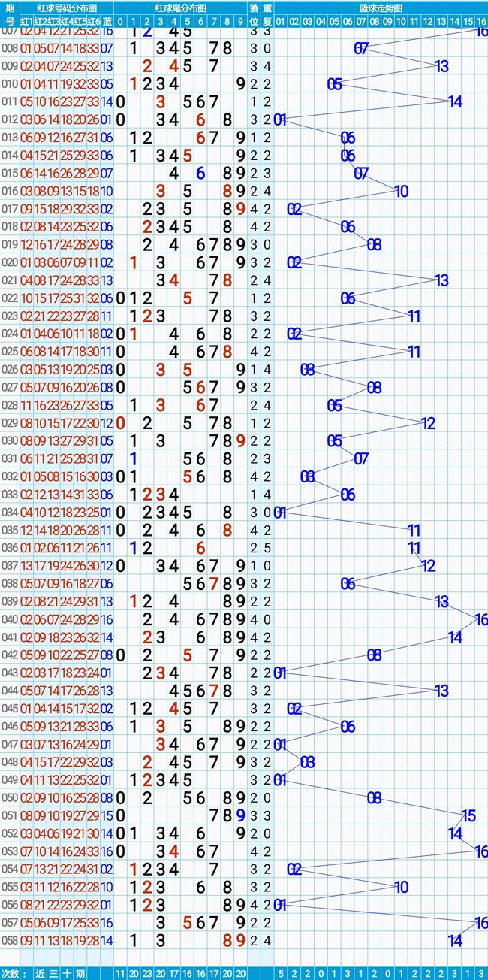Image resolution: width=488 pixels, height=980 pixels.
Task: Click the blue tail digit 9 in row 051
Action: (240, 815)
